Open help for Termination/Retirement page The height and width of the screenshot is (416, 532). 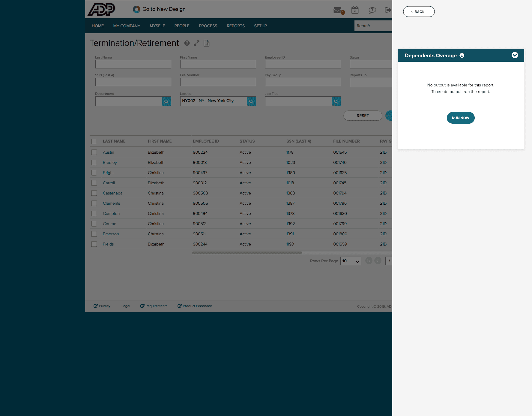(x=187, y=43)
